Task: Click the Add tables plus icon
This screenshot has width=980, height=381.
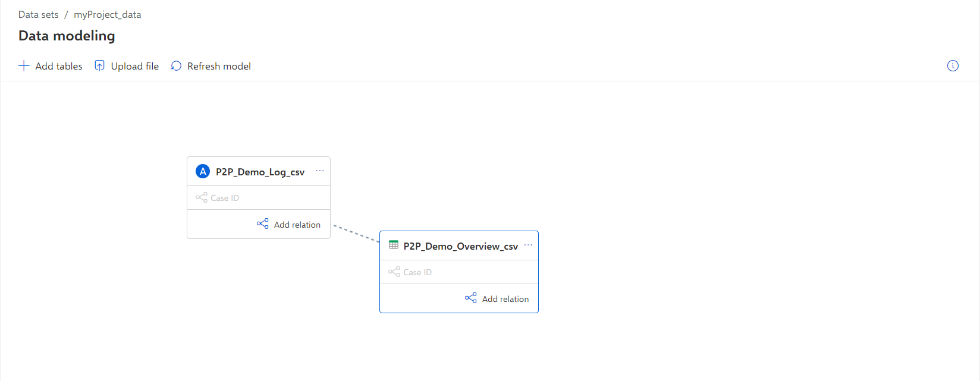Action: (x=24, y=66)
